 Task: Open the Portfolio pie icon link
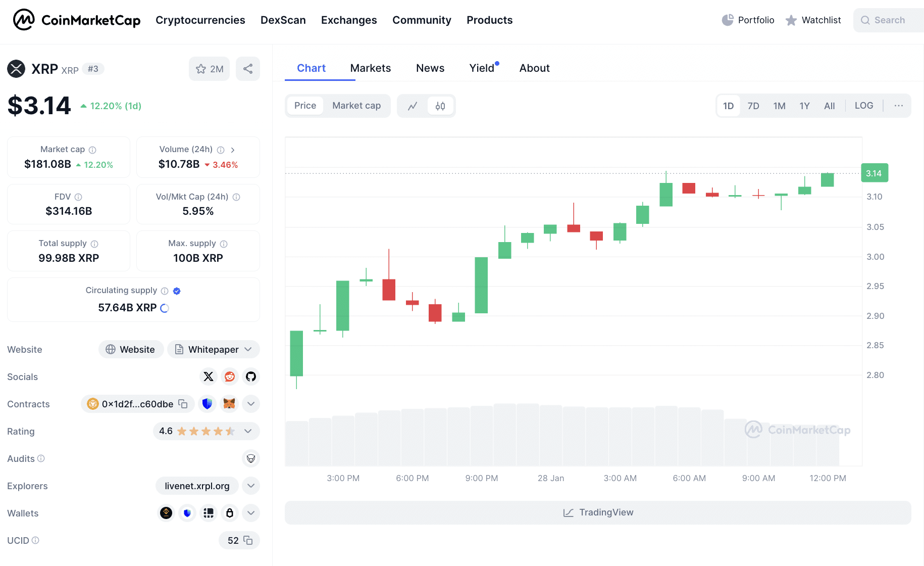(x=748, y=20)
